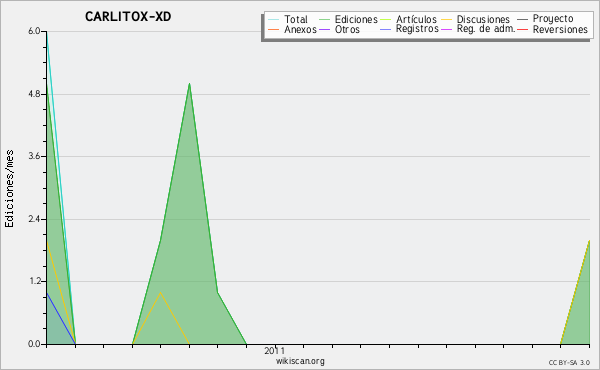600x370 pixels.
Task: Click the yellow Discusiones line swatch
Action: tap(447, 19)
